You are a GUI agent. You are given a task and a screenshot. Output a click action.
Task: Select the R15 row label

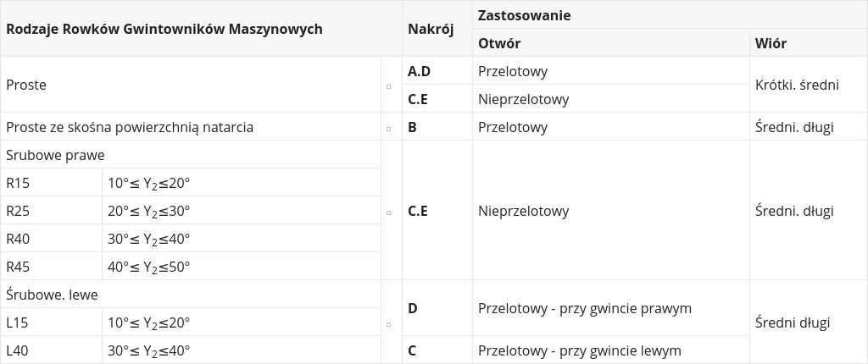18,183
